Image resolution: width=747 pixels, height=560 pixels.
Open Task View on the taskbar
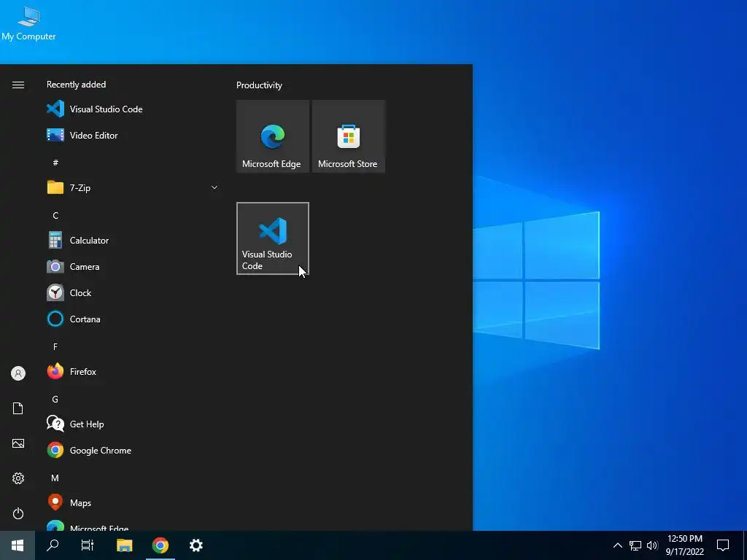tap(88, 545)
